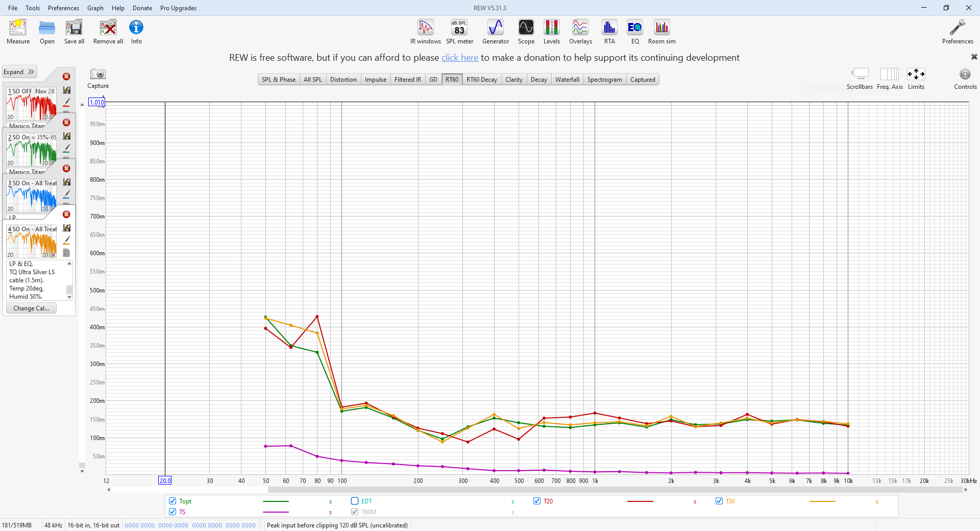Open the RTA analyzer
980x531 pixels.
609,32
